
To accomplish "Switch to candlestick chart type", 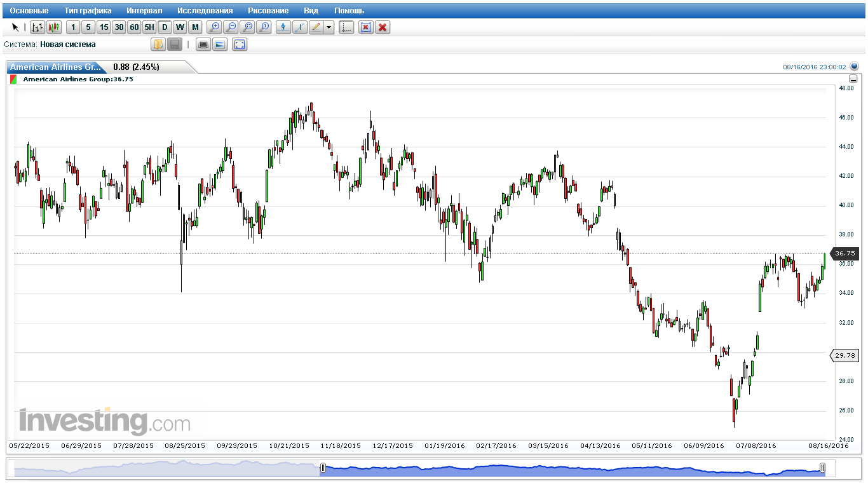I will pyautogui.click(x=54, y=27).
